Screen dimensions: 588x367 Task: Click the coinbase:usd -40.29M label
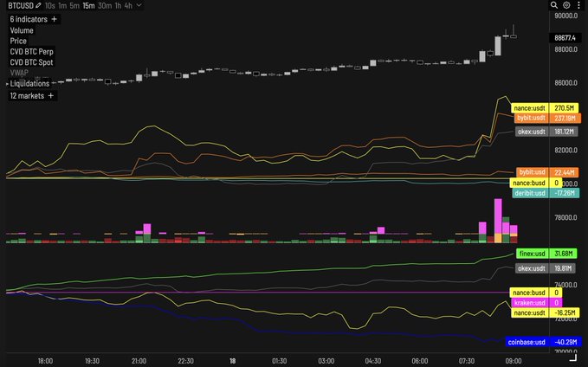(543, 342)
